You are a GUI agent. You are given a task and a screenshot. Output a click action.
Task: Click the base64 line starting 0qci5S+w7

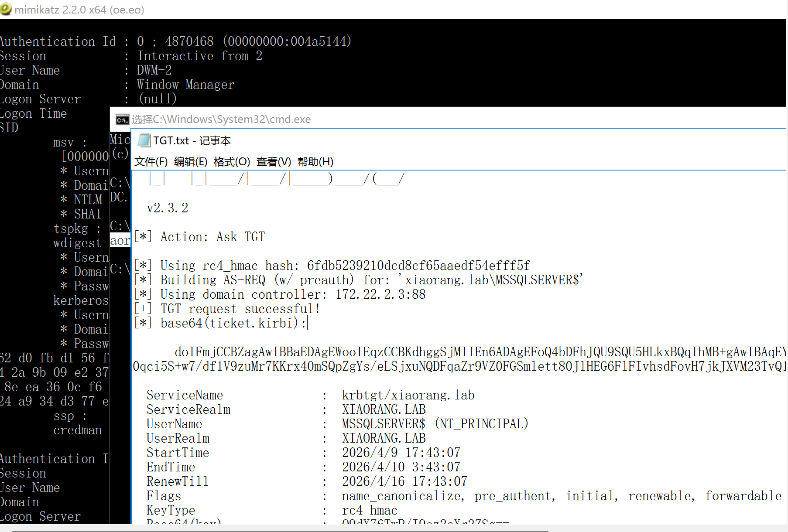pyautogui.click(x=459, y=366)
